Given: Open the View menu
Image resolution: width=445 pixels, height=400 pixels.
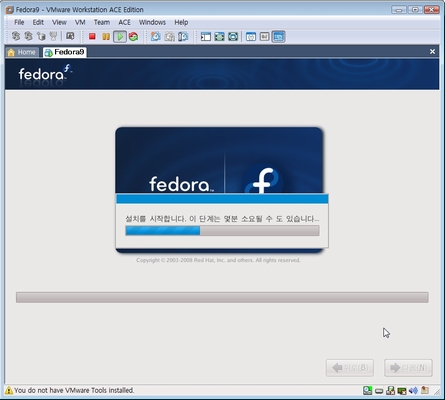Looking at the screenshot, I should point(59,22).
